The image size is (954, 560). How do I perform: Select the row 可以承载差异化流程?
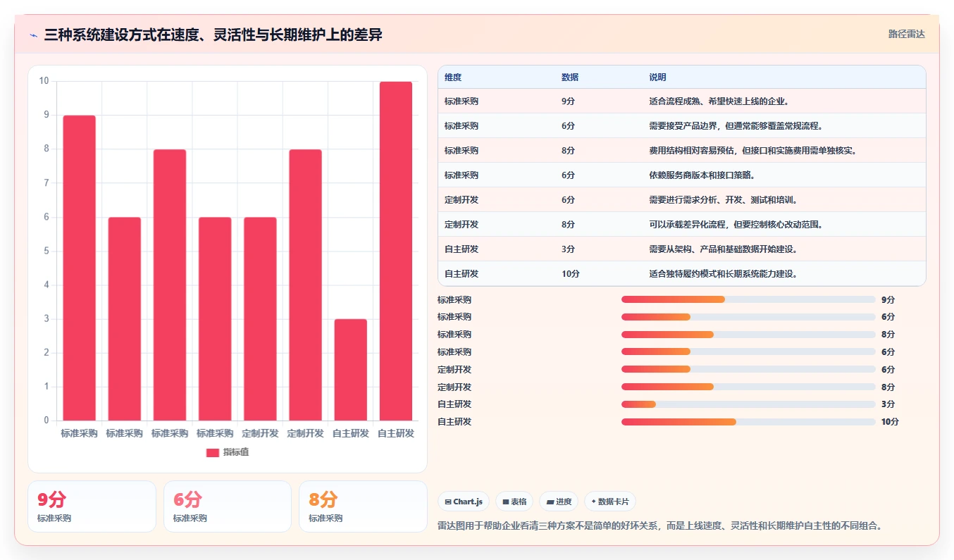click(x=681, y=225)
